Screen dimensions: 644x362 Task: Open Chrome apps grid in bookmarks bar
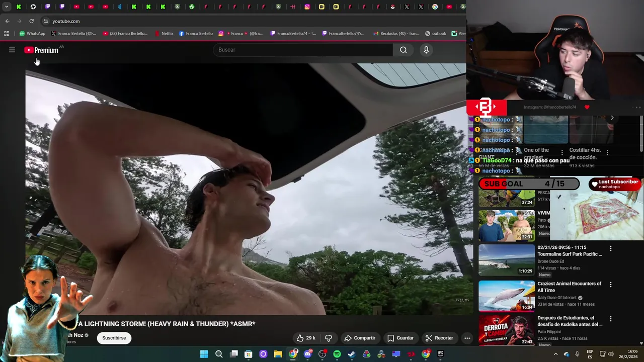tap(7, 34)
